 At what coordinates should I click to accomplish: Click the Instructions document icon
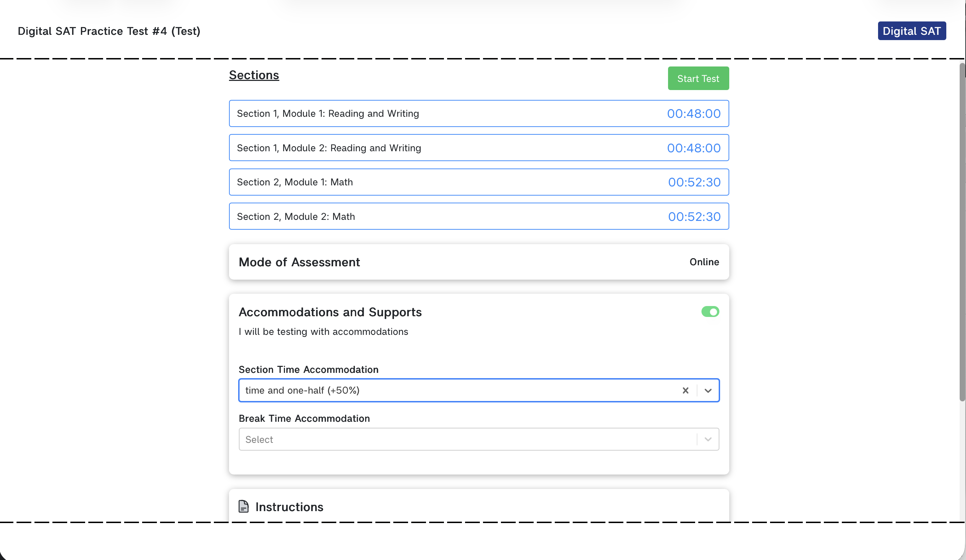[x=243, y=506]
